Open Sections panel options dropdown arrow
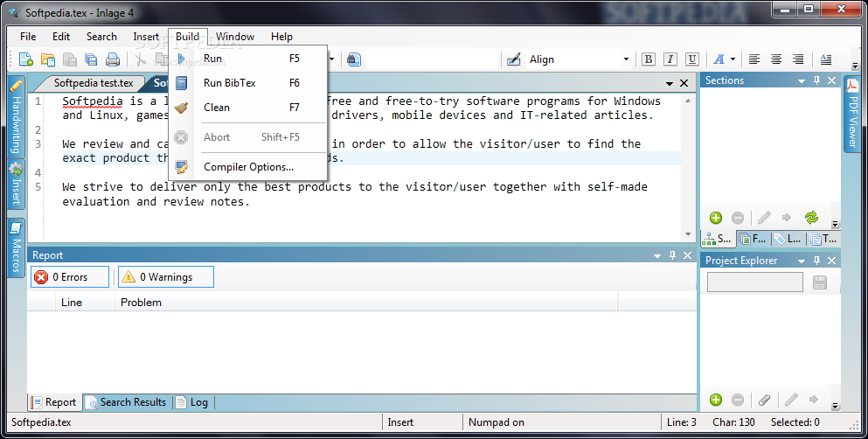868x439 pixels. (x=801, y=80)
